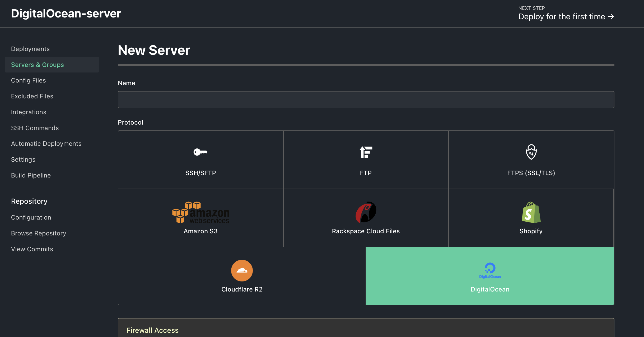Choose the FTP protocol label
Screen dimensions: 644x337
click(366, 173)
